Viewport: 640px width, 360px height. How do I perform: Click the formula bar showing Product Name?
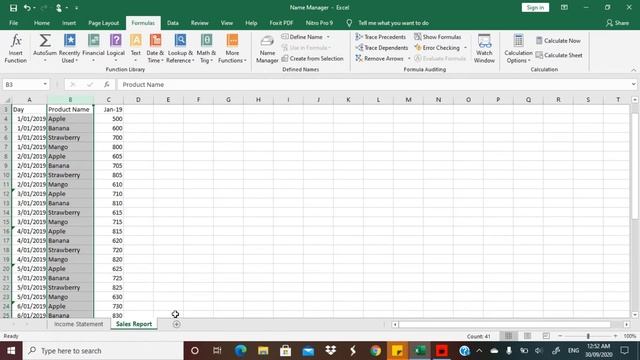tap(373, 84)
